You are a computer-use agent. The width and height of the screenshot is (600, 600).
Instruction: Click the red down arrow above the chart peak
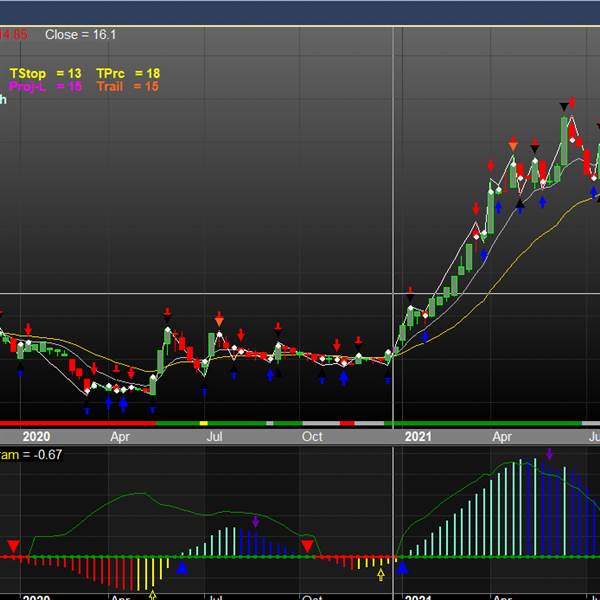(x=572, y=102)
